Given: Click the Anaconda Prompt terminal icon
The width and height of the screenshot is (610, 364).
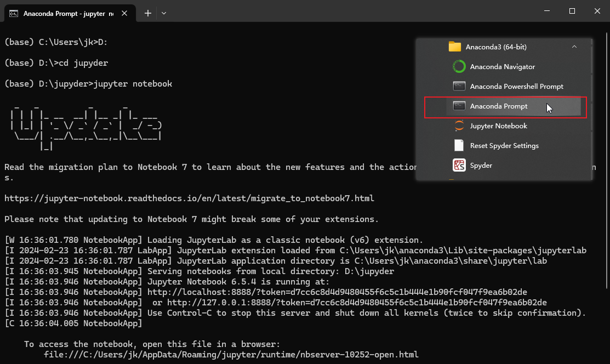Looking at the screenshot, I should 459,106.
